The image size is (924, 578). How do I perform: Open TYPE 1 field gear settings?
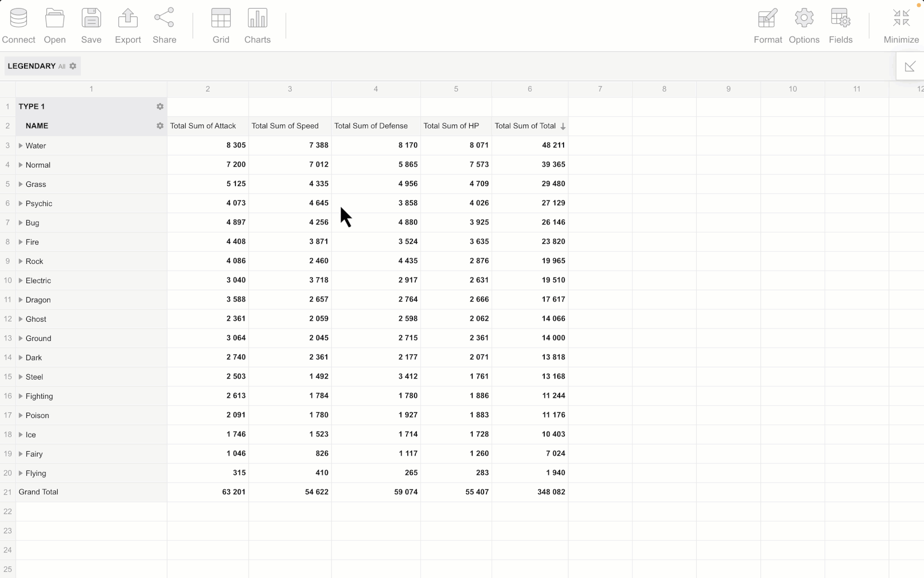[x=160, y=106]
